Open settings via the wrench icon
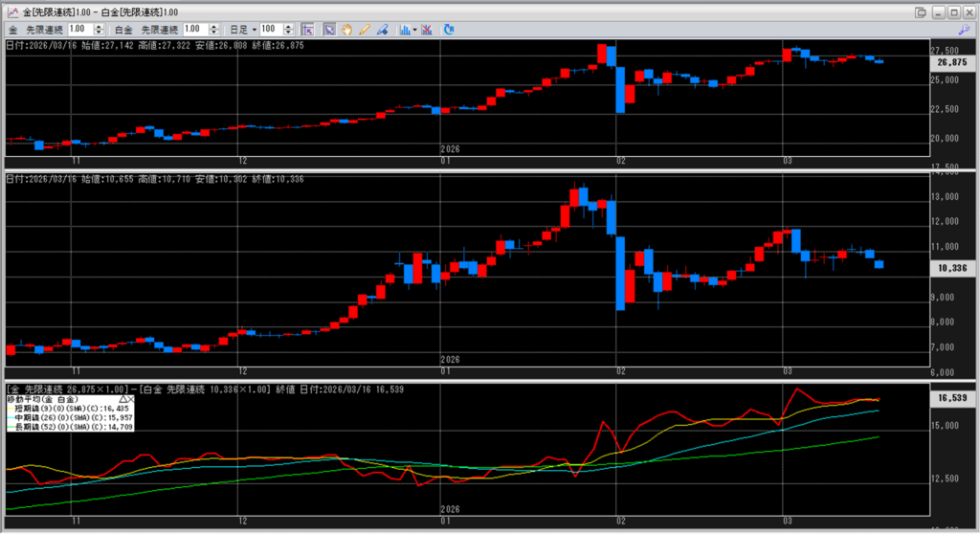The image size is (980, 534). pyautogui.click(x=963, y=30)
